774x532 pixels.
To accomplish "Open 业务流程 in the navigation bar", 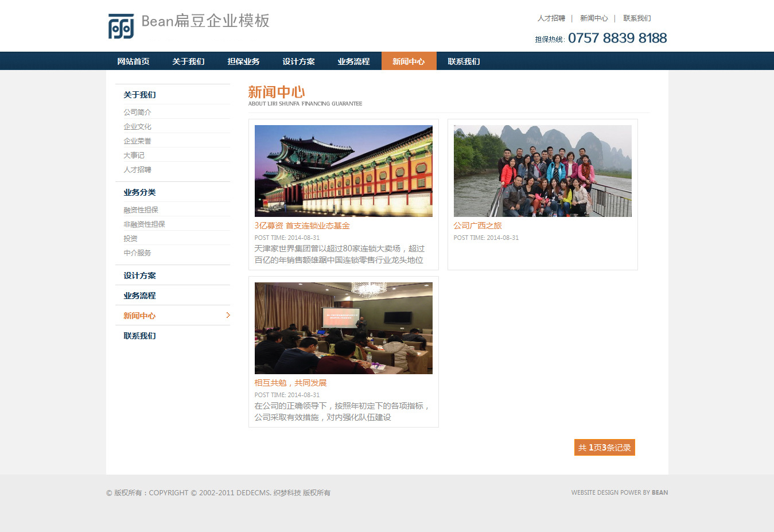I will point(353,61).
